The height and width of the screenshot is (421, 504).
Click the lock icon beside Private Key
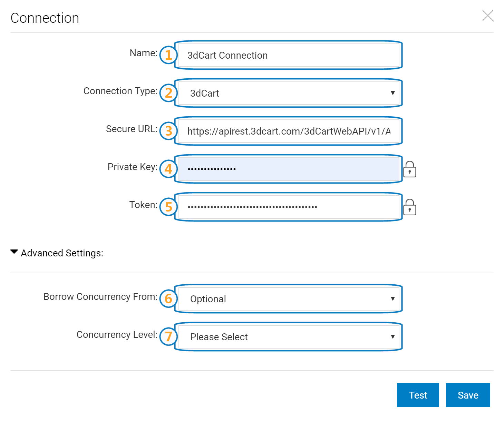[410, 169]
